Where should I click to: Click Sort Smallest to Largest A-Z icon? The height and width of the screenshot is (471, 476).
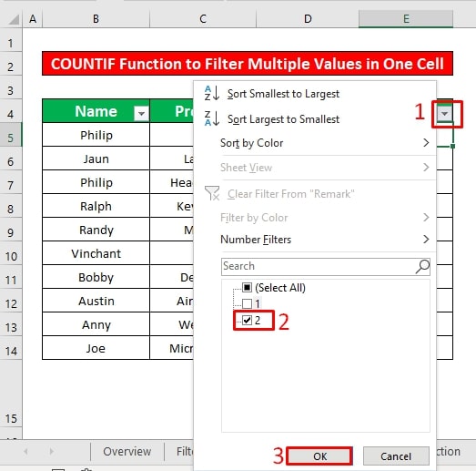pos(212,93)
